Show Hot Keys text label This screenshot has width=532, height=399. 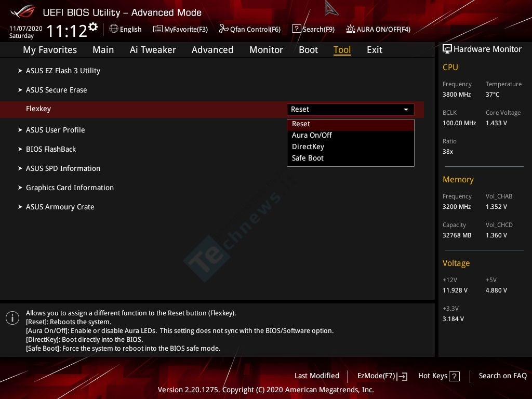(x=433, y=376)
